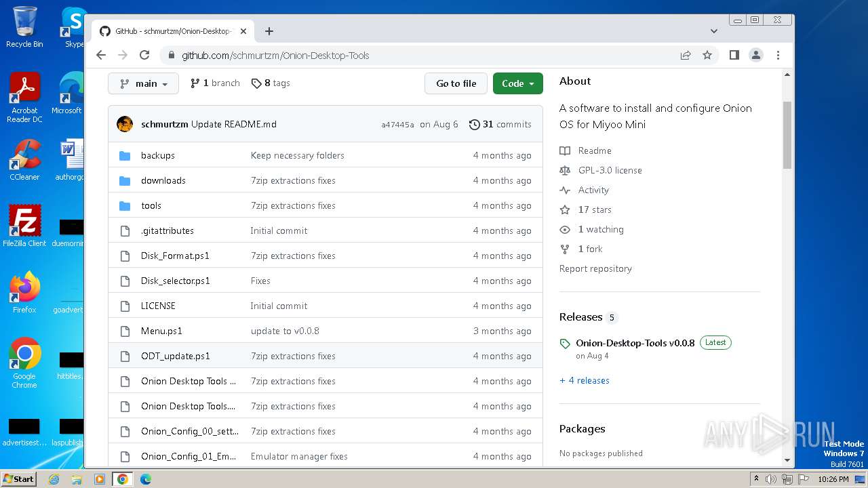This screenshot has height=488, width=868.
Task: Open FileZilla Client desktop icon
Action: click(x=24, y=226)
